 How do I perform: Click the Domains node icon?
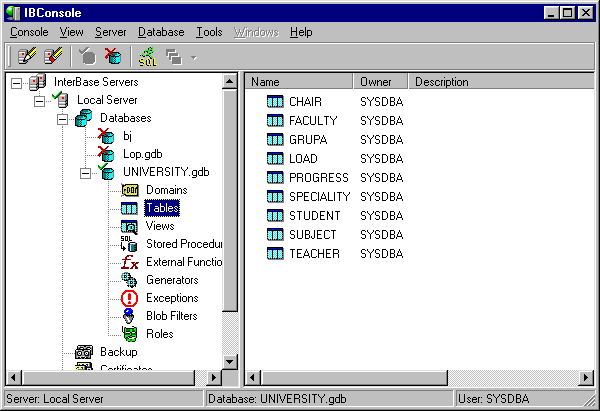tap(130, 190)
